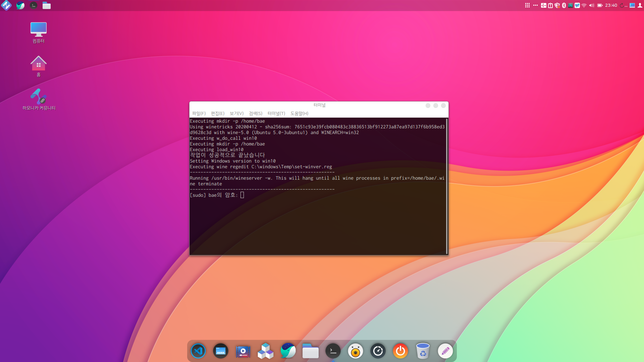Click the orange power button dock icon
The width and height of the screenshot is (644, 362).
[400, 351]
